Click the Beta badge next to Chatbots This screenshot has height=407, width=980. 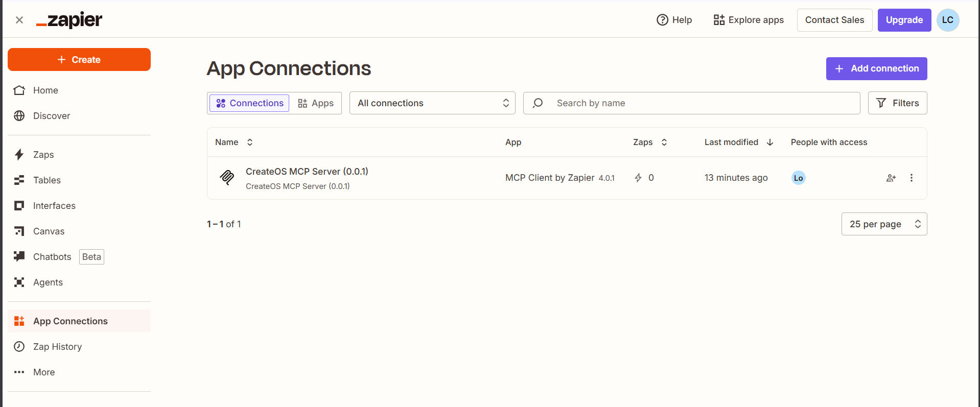point(92,257)
